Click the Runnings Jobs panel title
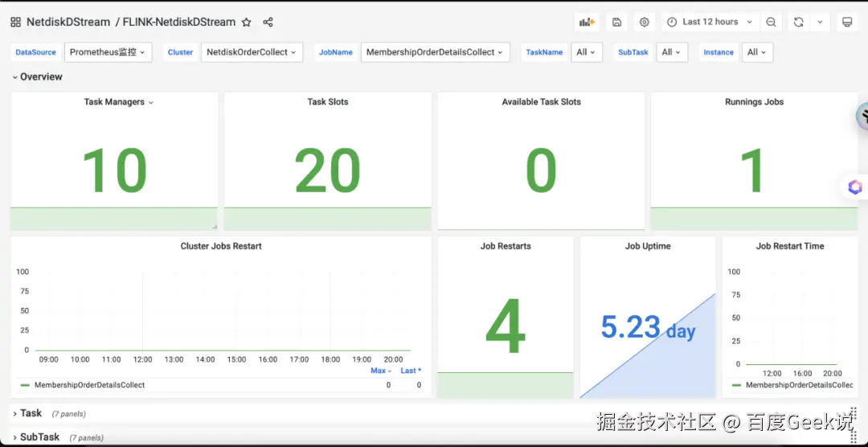Image resolution: width=868 pixels, height=447 pixels. pos(754,102)
